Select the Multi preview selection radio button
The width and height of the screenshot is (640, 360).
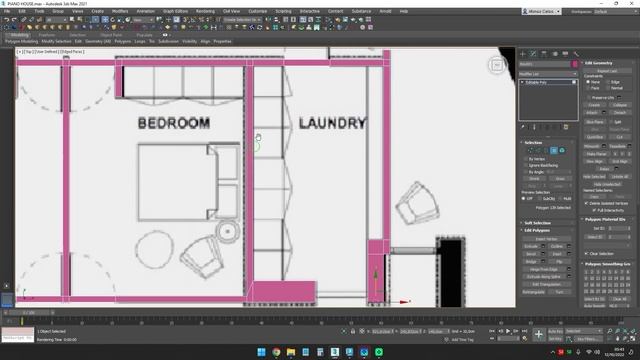click(560, 198)
